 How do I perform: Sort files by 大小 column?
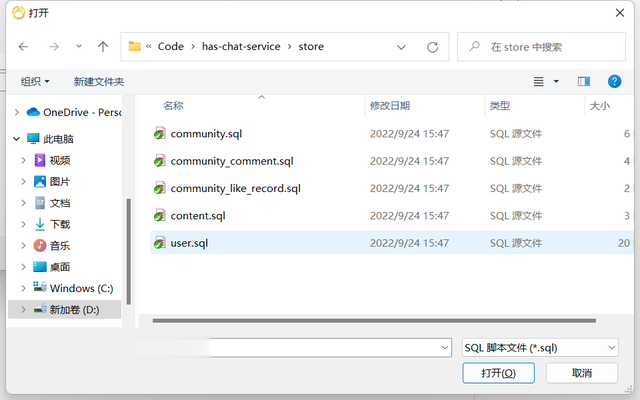click(600, 106)
